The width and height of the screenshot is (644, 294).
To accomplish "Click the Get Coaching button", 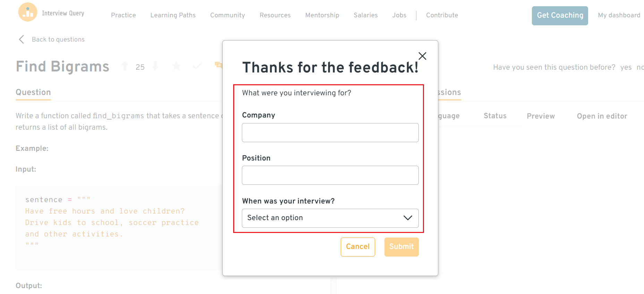I will tap(560, 16).
